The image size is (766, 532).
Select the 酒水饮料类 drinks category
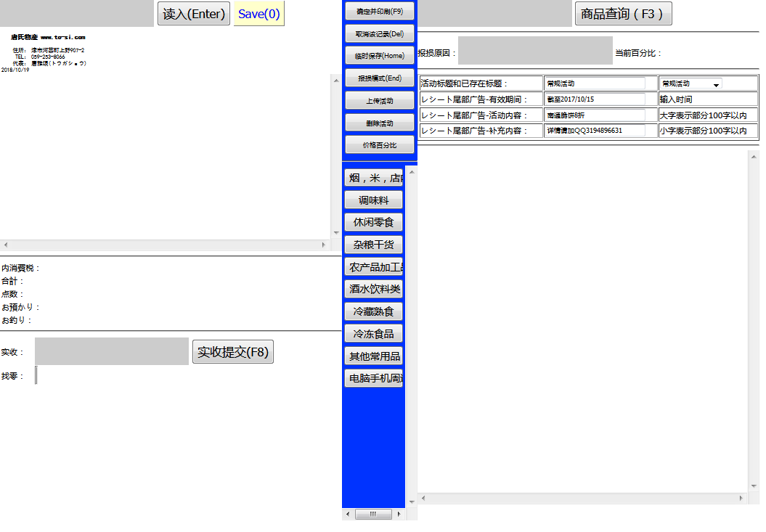[373, 289]
